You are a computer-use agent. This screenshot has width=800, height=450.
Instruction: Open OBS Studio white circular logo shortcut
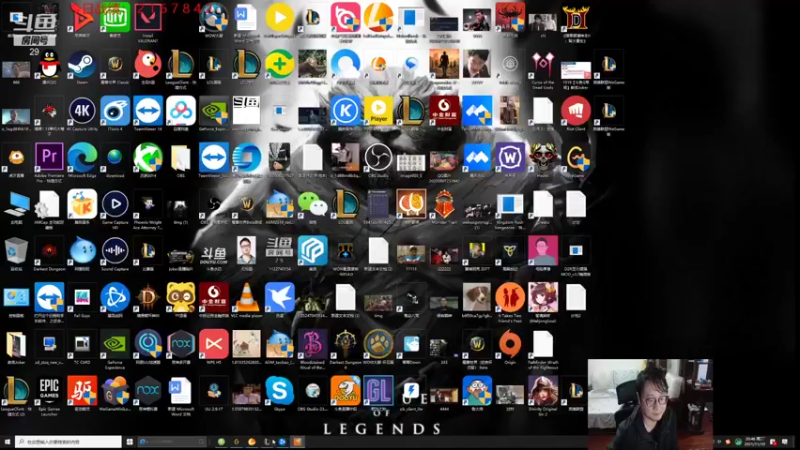click(378, 157)
